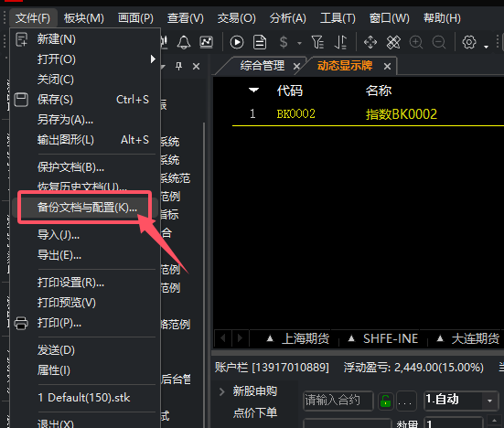Switch to 综合管理 tab
The width and height of the screenshot is (504, 428).
click(x=263, y=66)
